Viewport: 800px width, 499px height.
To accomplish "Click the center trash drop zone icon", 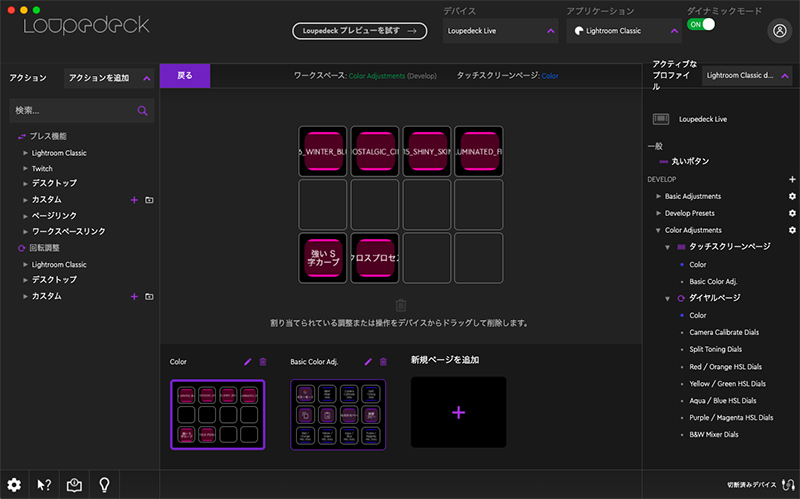I will point(401,305).
